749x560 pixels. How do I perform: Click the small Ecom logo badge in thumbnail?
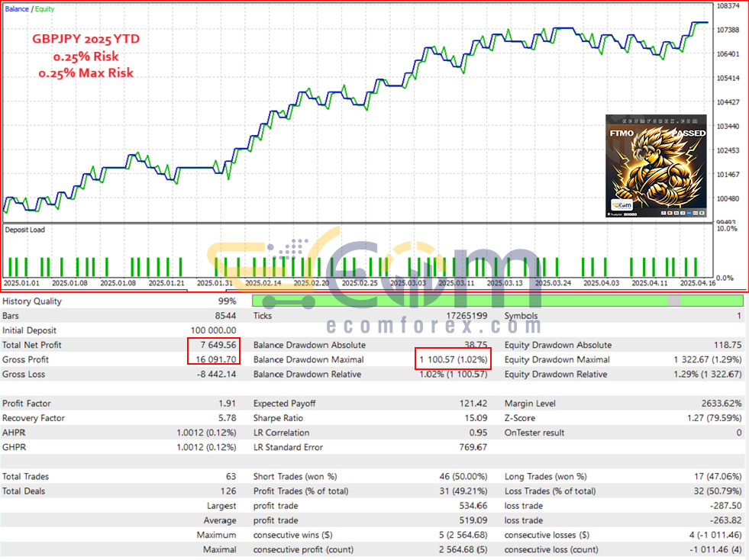(623, 205)
